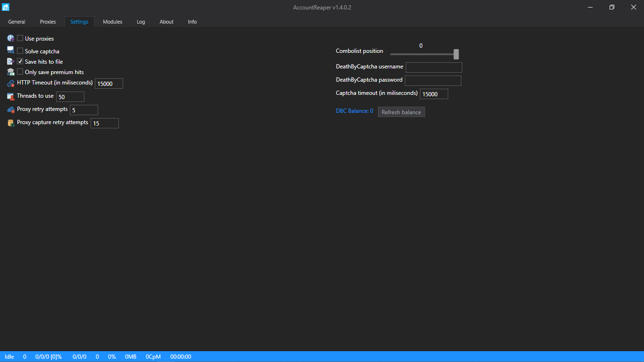644x362 pixels.
Task: Click the 0/0/0 [0]% status entry
Action: 49,357
